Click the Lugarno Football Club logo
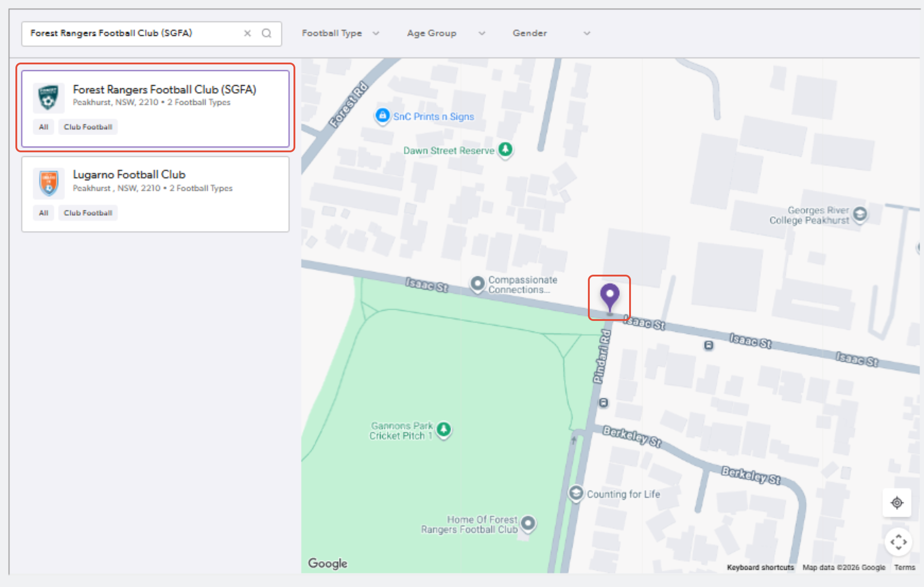 tap(48, 184)
